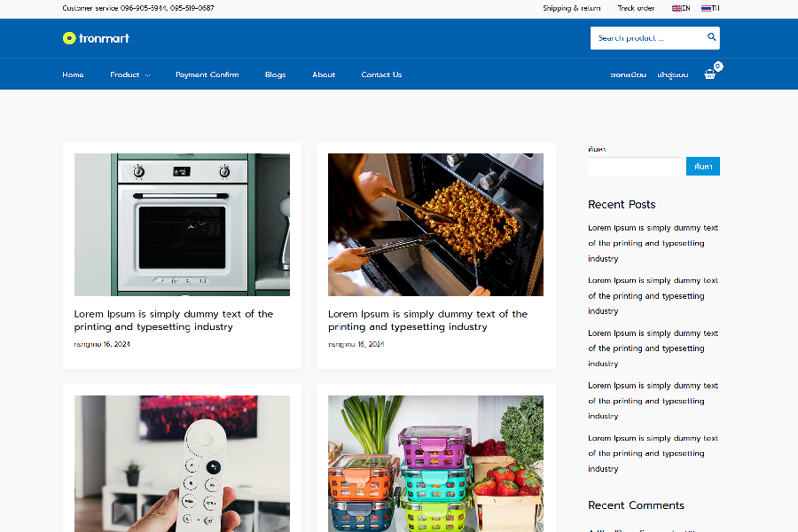Focus the sidebar search text field
798x532 pixels.
(634, 167)
